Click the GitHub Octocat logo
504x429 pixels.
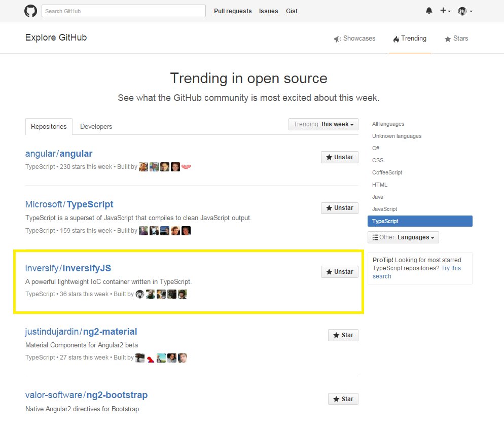point(30,11)
